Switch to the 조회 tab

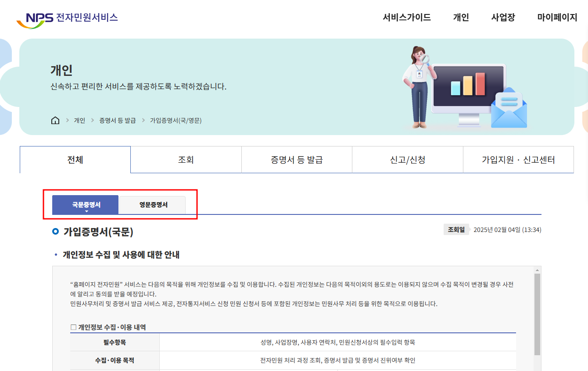(x=186, y=160)
